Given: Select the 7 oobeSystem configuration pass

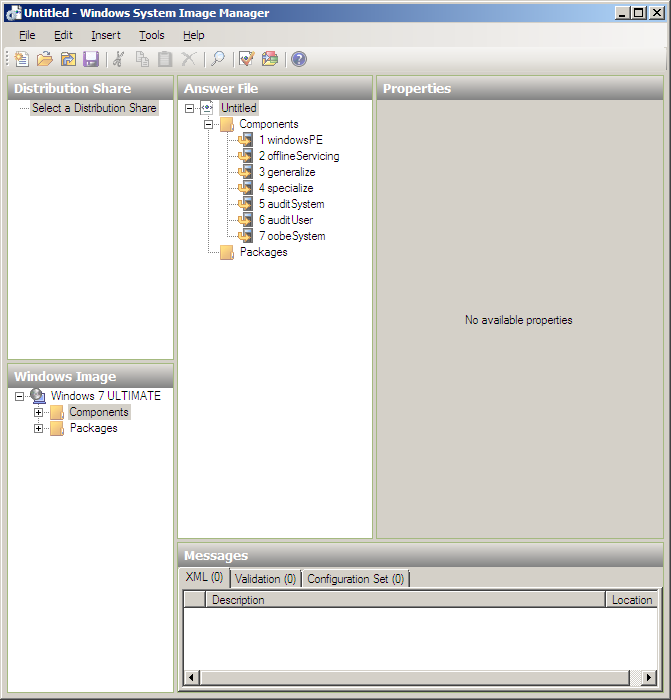Looking at the screenshot, I should coord(291,236).
